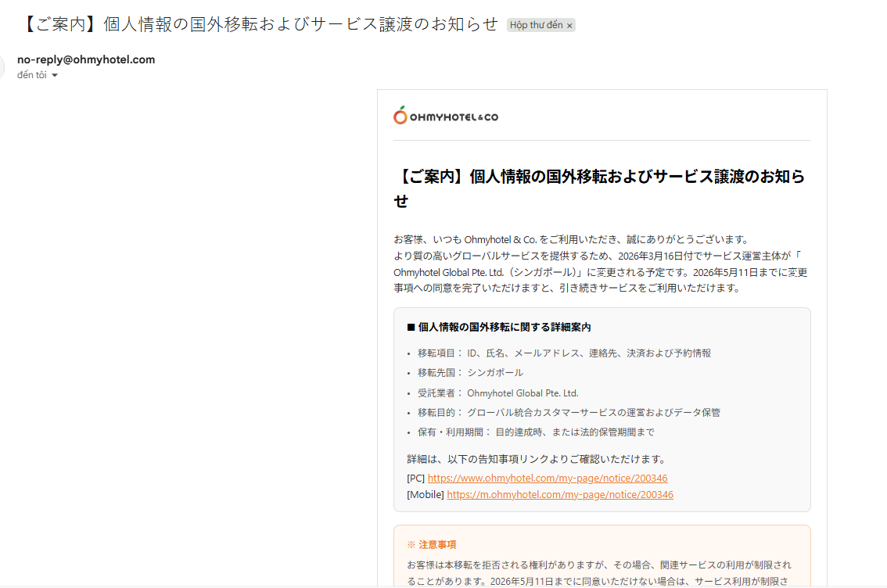This screenshot has height=588, width=887.
Task: Click the email subject line at top
Action: click(x=260, y=24)
